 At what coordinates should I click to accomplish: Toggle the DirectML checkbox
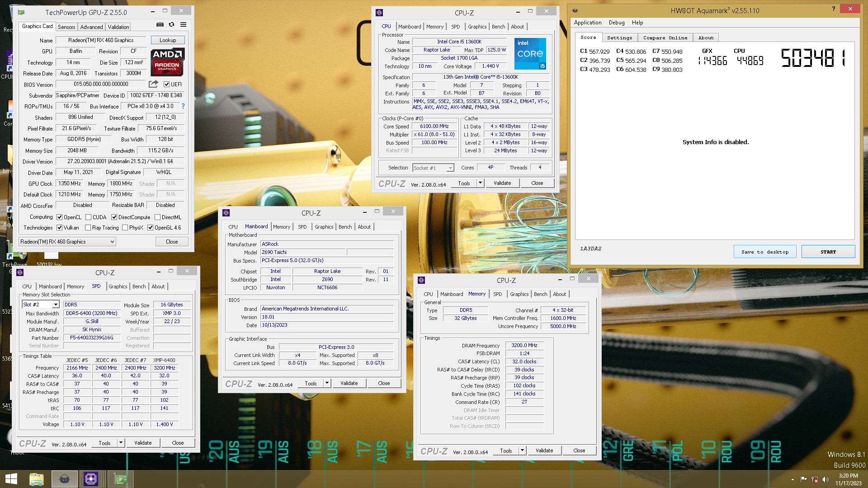pyautogui.click(x=158, y=217)
